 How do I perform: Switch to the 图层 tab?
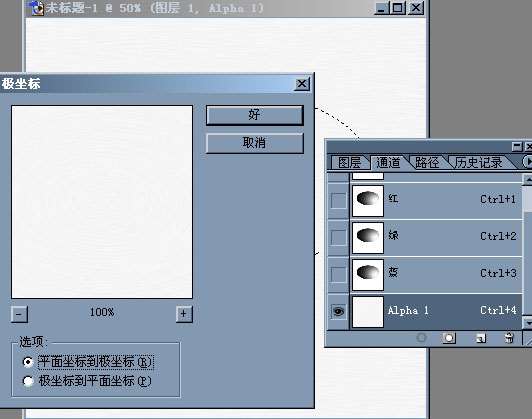point(350,163)
